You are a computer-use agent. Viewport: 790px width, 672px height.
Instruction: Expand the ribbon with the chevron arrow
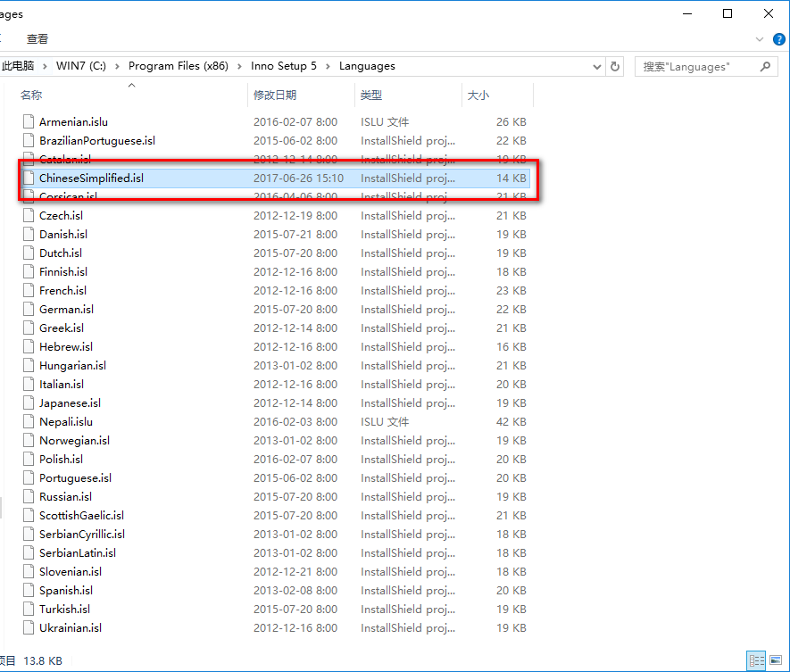[760, 39]
